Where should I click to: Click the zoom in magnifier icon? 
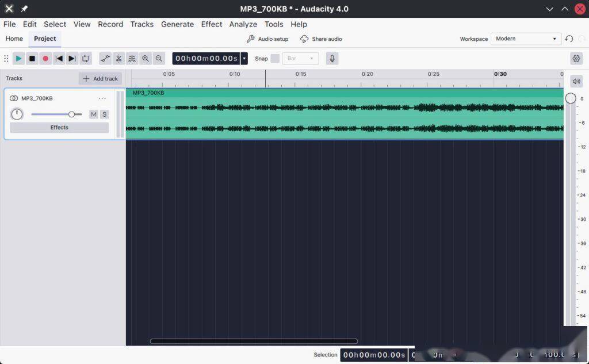click(x=146, y=59)
